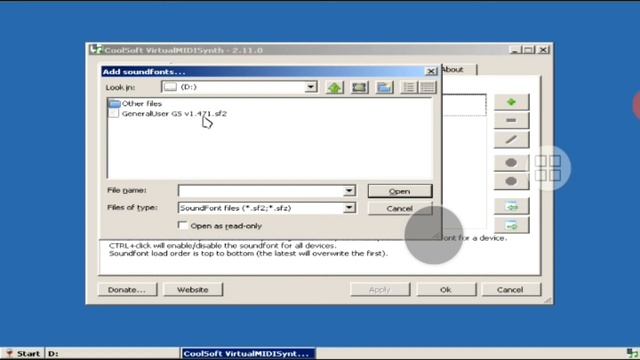This screenshot has width=640, height=360.
Task: Click the Open button
Action: pyautogui.click(x=400, y=191)
